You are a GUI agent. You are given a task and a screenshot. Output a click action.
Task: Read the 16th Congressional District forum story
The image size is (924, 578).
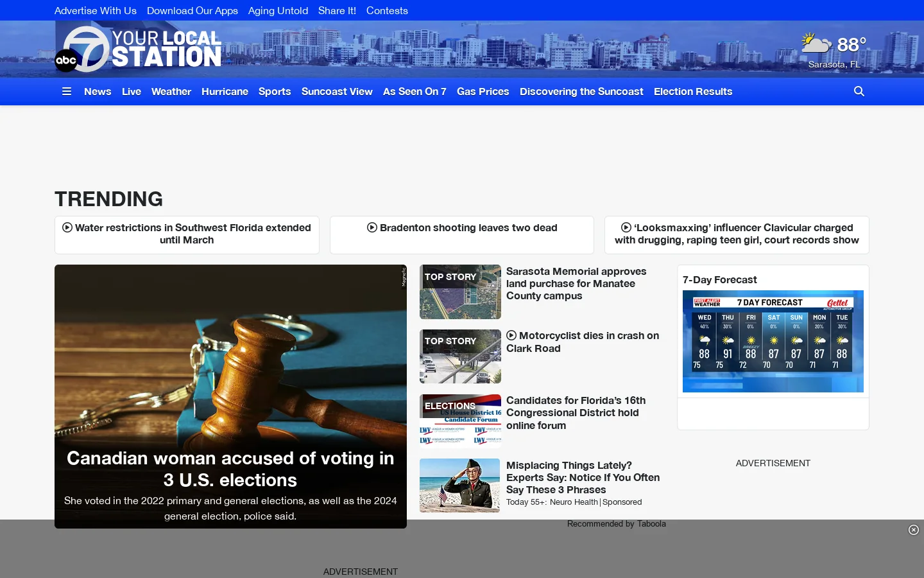(x=576, y=412)
